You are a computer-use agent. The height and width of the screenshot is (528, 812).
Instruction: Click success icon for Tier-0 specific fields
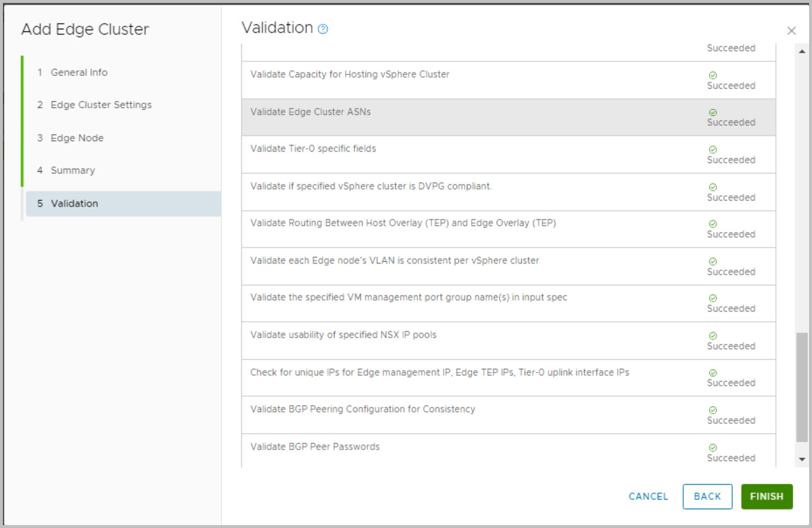click(712, 150)
